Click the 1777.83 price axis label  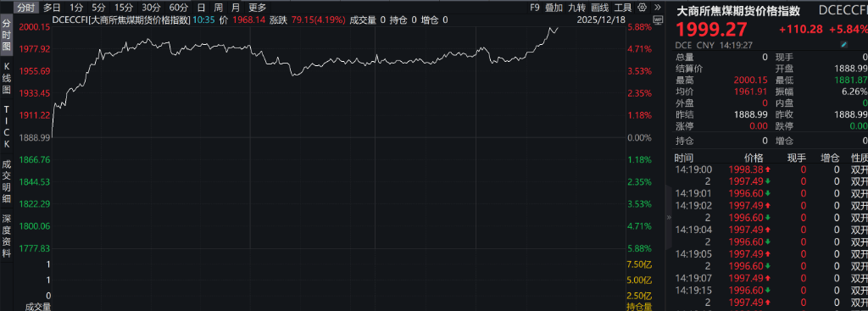click(34, 248)
